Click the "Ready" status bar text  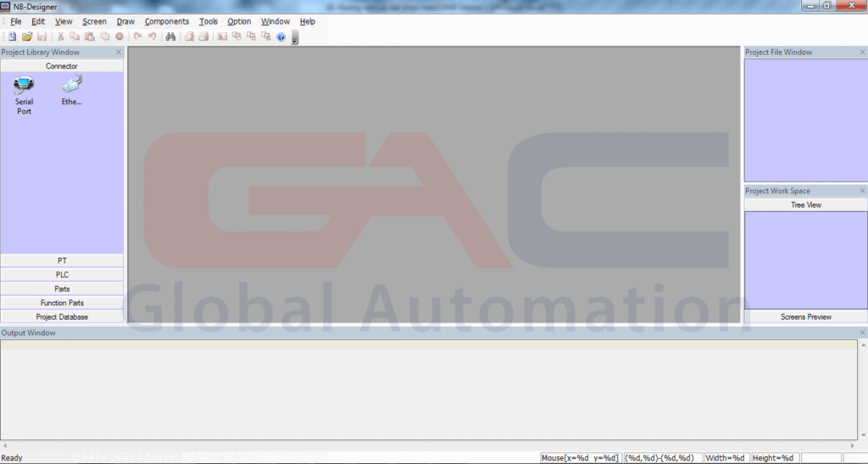(12, 458)
